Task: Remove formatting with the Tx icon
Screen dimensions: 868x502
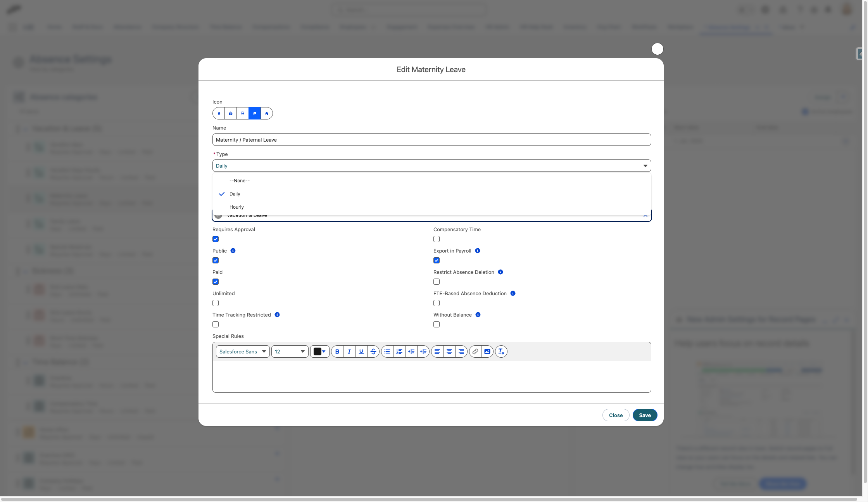Action: point(501,351)
